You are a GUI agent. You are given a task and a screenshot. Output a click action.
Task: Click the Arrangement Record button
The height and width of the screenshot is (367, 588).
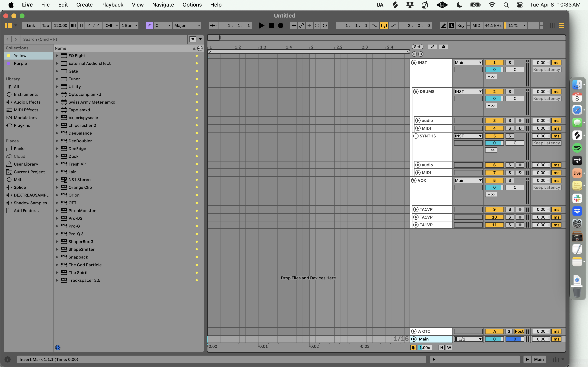[281, 25]
